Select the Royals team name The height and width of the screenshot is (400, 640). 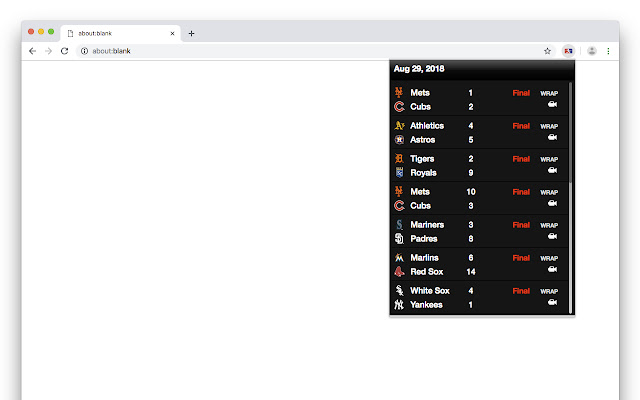[423, 173]
